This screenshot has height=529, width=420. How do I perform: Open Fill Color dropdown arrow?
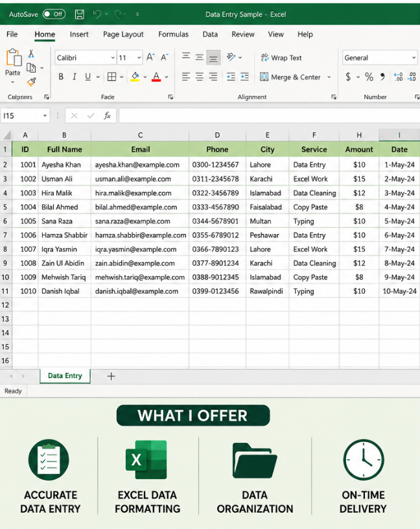tap(145, 77)
